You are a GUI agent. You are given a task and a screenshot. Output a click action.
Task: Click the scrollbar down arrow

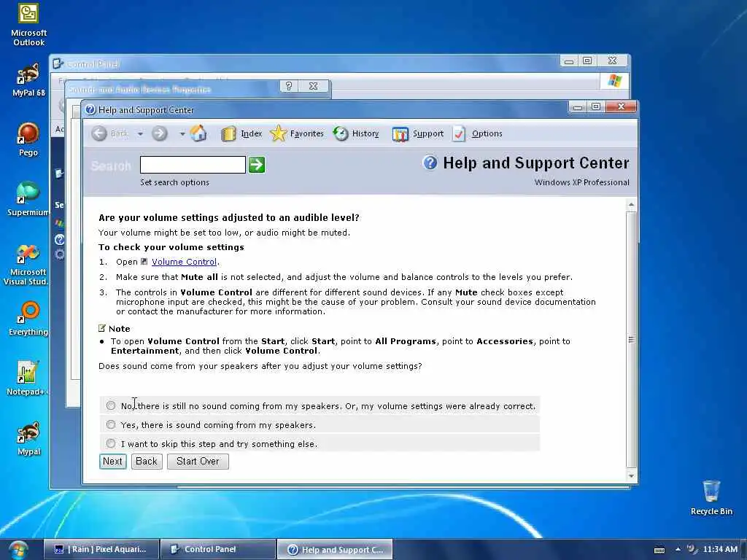tap(631, 475)
